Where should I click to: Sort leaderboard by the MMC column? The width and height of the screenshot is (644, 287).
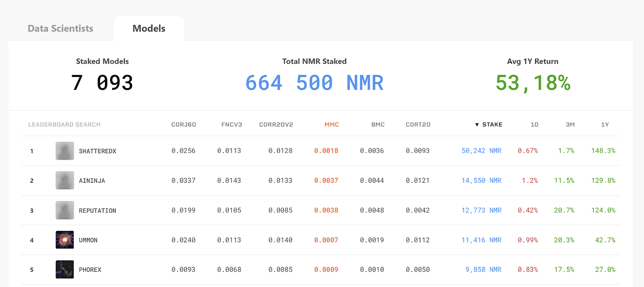click(332, 124)
